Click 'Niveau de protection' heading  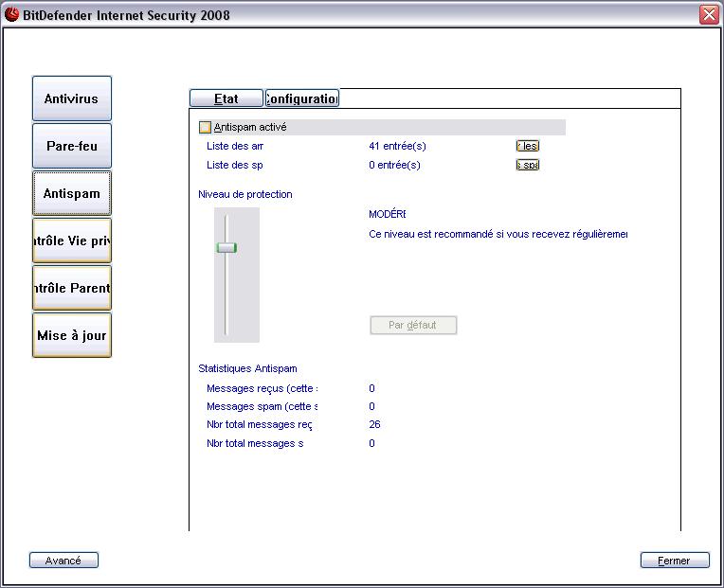coord(245,194)
